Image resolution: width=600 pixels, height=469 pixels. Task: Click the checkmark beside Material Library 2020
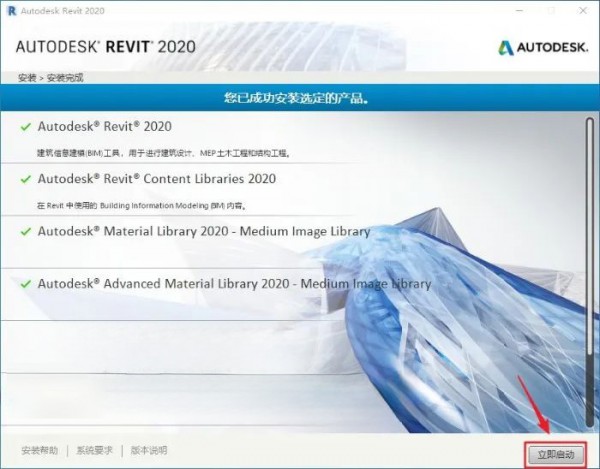tap(25, 231)
